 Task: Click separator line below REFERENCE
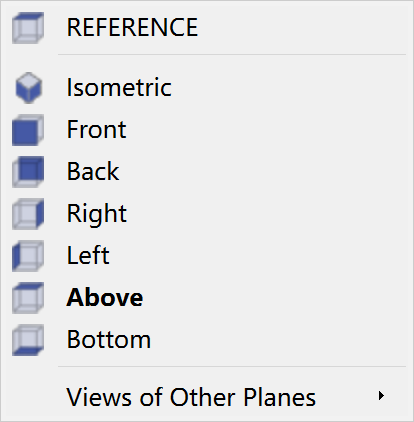232,54
